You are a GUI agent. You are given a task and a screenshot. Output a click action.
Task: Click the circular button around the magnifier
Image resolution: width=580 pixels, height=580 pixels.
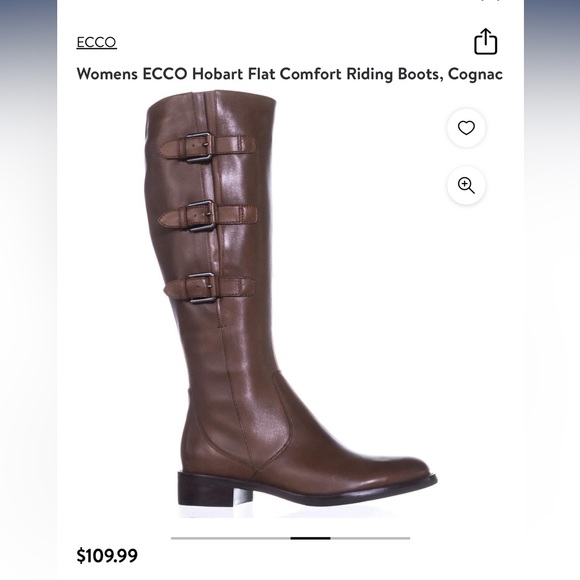[466, 185]
